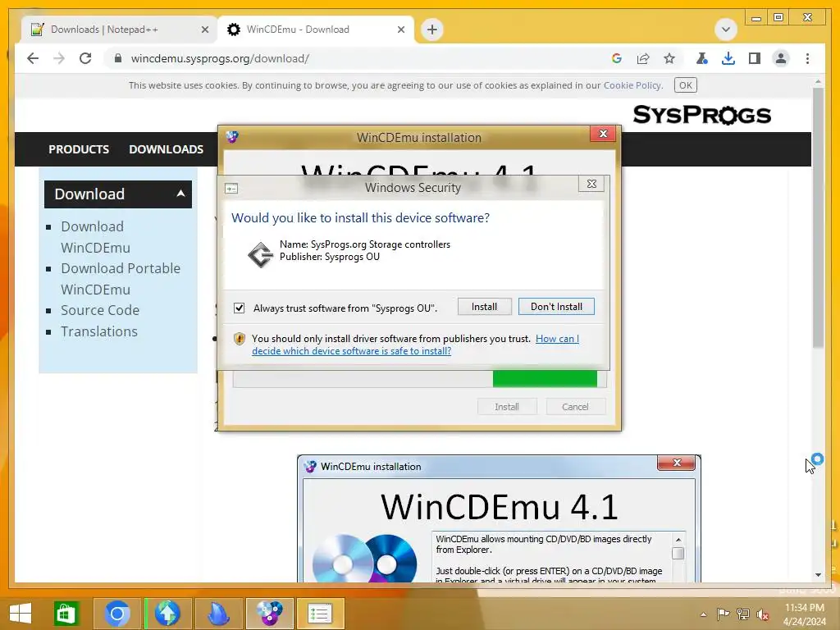Image resolution: width=840 pixels, height=630 pixels.
Task: Open the Source Code sidebar link
Action: 100,310
